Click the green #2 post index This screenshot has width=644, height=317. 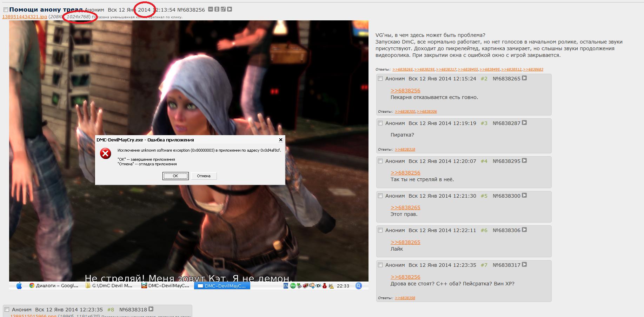point(484,79)
